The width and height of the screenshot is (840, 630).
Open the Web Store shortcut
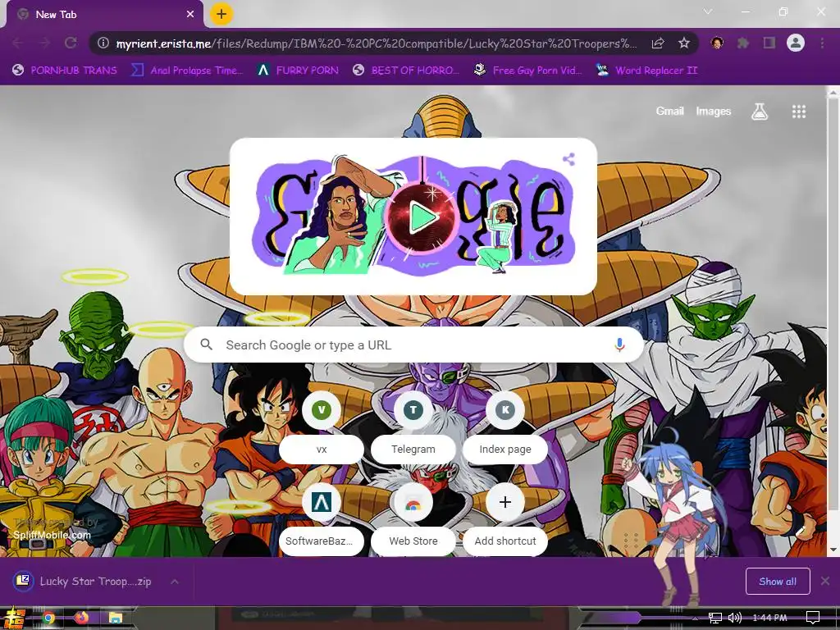point(413,518)
